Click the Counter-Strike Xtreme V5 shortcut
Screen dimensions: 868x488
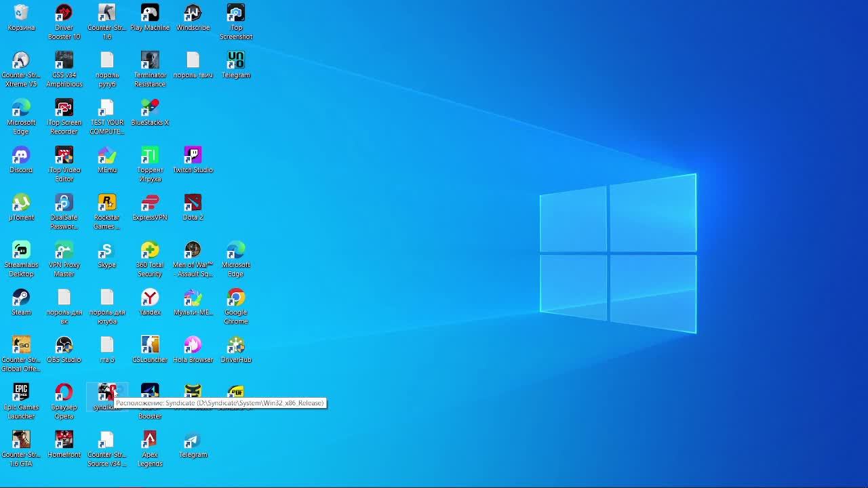(x=21, y=69)
